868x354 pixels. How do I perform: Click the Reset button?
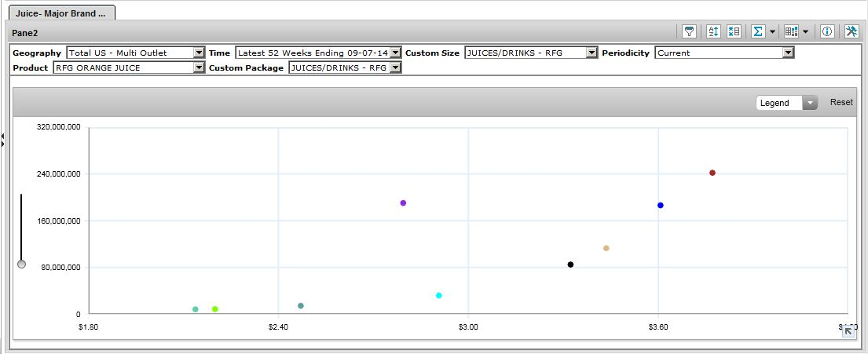841,102
